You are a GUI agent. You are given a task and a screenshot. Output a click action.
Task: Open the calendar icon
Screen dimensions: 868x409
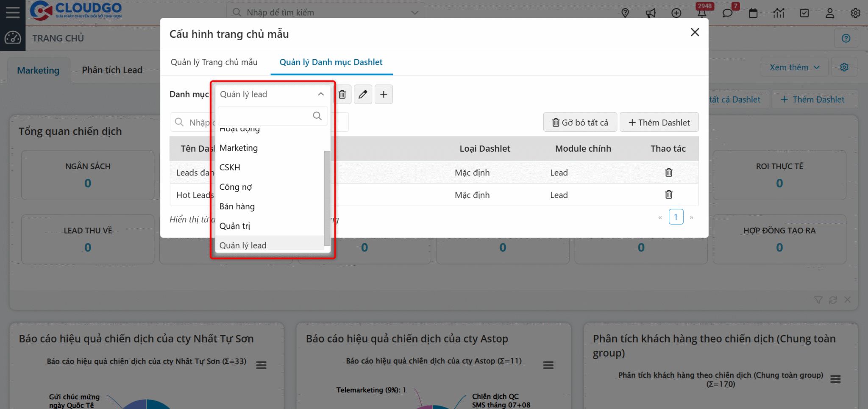point(753,13)
